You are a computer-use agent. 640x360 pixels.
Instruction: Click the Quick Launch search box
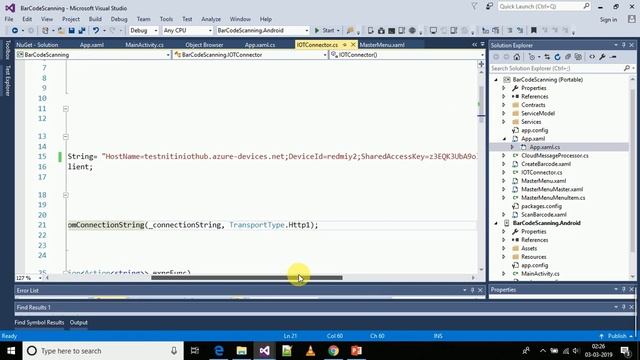pos(544,7)
